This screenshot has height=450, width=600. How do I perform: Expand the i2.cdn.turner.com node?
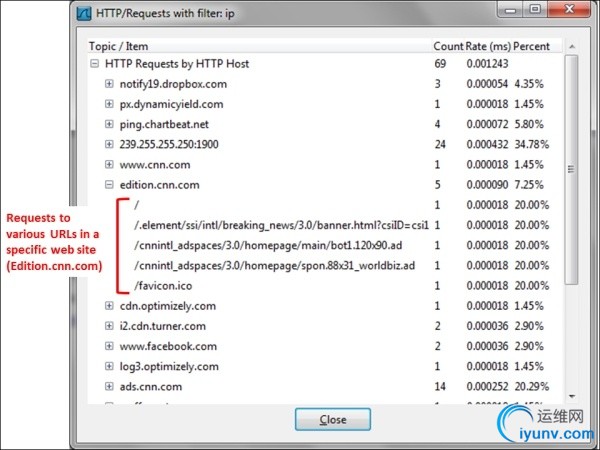pyautogui.click(x=109, y=326)
